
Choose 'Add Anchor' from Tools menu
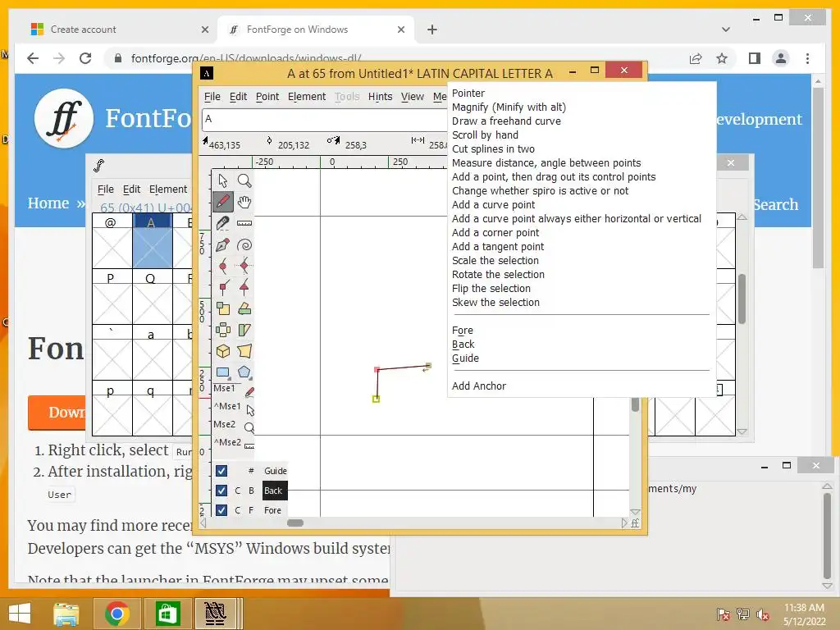point(479,386)
